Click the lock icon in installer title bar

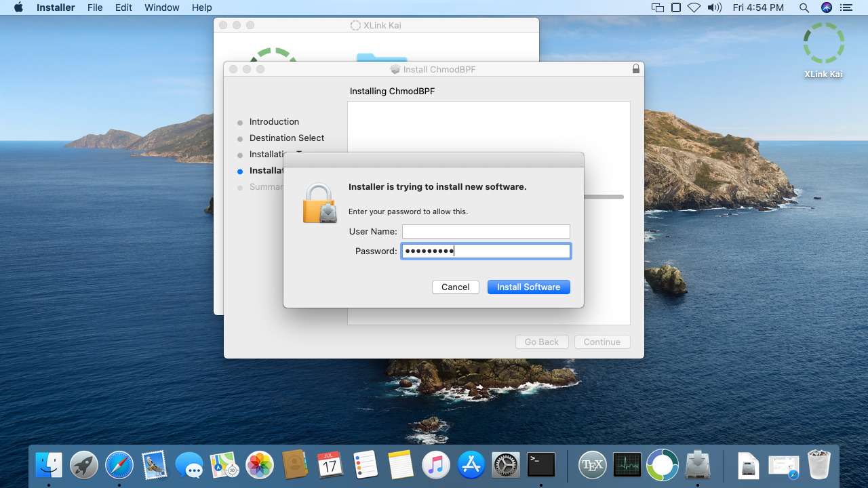[635, 69]
